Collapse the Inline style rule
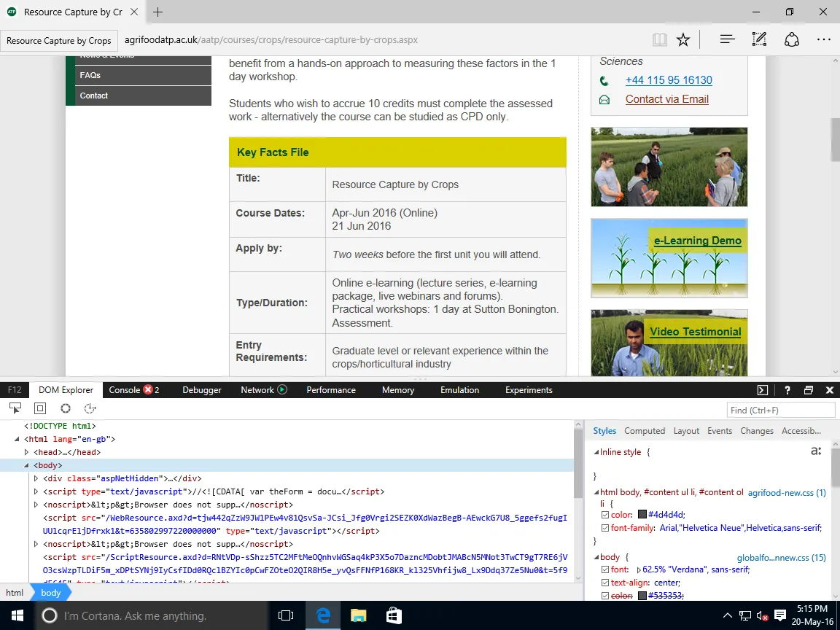Viewport: 840px width, 630px height. click(x=596, y=452)
